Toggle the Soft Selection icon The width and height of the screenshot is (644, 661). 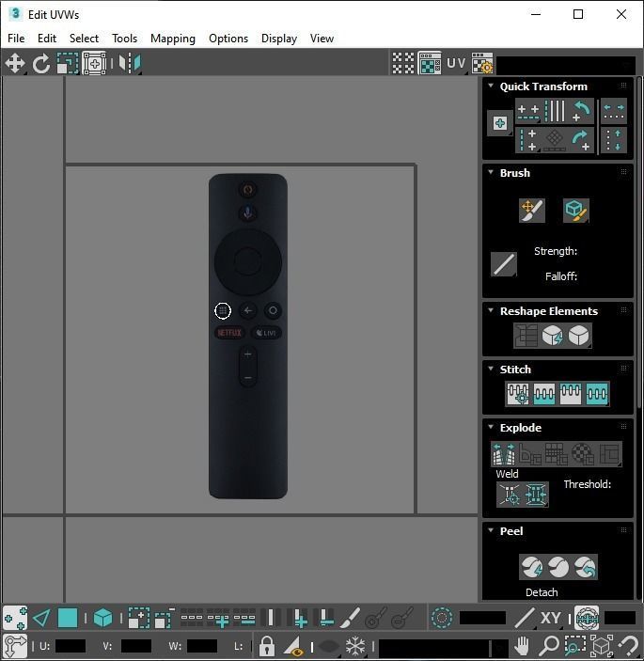point(442,618)
